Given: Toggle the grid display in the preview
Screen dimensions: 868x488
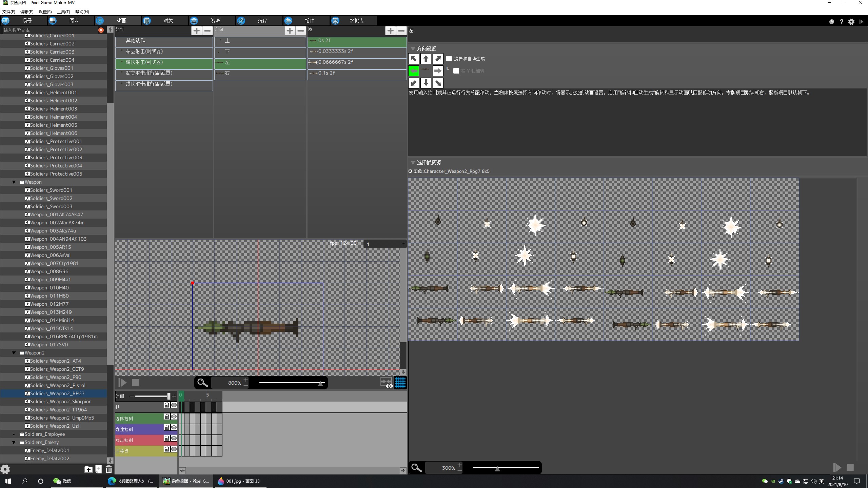Looking at the screenshot, I should [x=400, y=383].
